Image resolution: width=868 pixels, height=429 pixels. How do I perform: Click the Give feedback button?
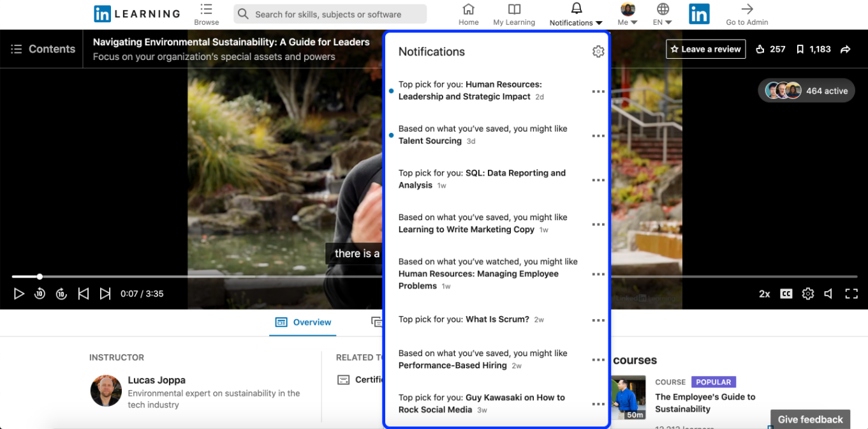810,419
